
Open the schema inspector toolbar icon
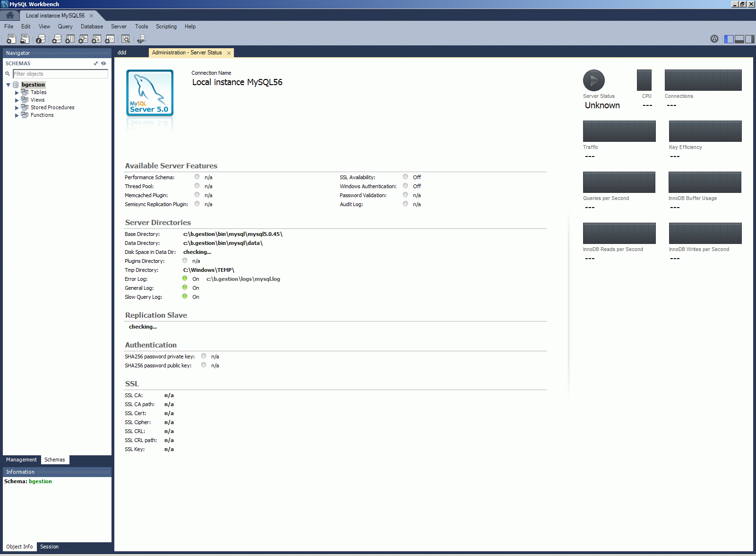41,39
